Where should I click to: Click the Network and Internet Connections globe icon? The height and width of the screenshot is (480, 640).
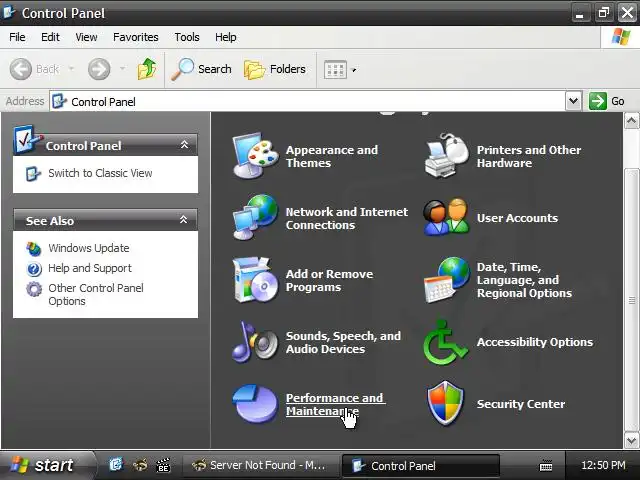[255, 217]
